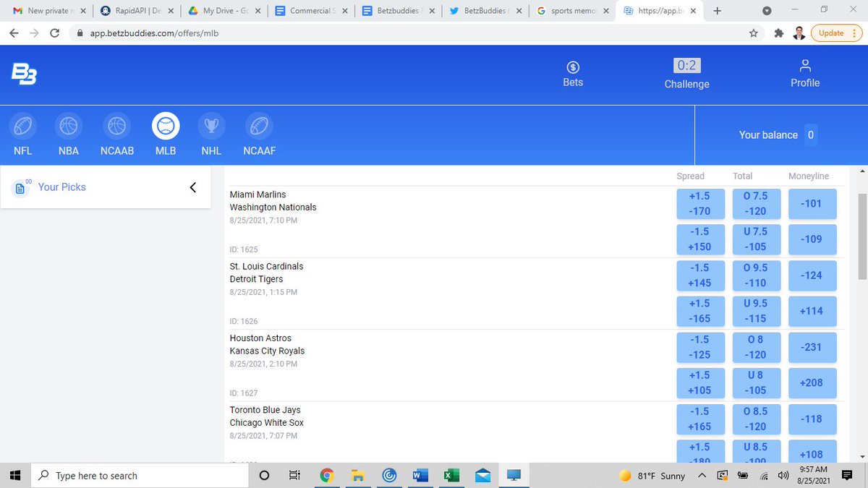Select the NBA basketball icon
Image resolution: width=868 pixels, height=488 pixels.
69,127
